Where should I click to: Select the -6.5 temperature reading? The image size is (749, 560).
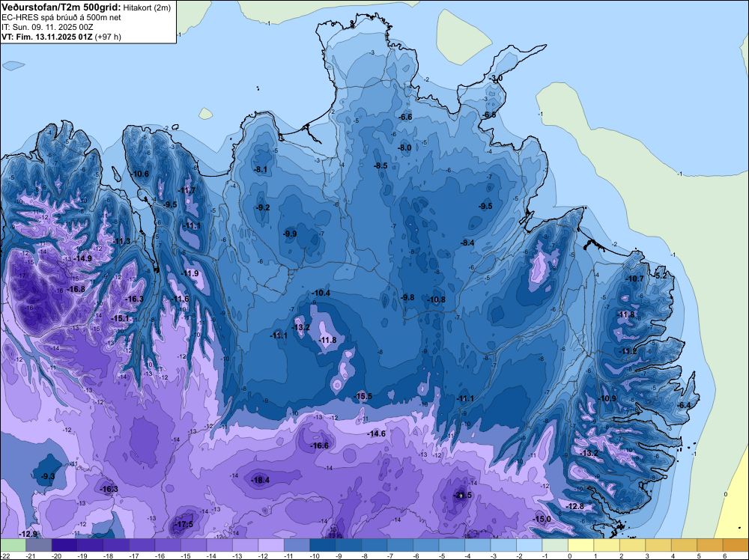pyautogui.click(x=488, y=115)
